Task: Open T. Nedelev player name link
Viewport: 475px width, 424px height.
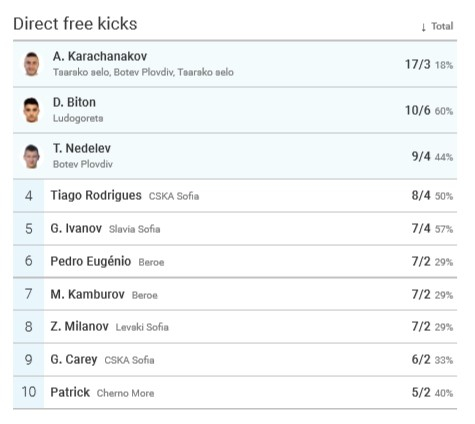Action: click(82, 148)
